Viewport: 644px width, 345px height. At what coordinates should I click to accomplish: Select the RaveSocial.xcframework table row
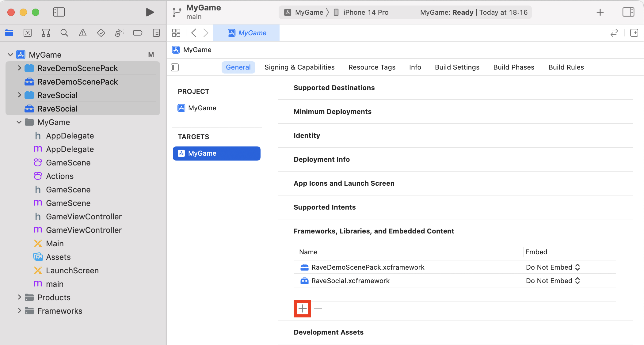(455, 281)
